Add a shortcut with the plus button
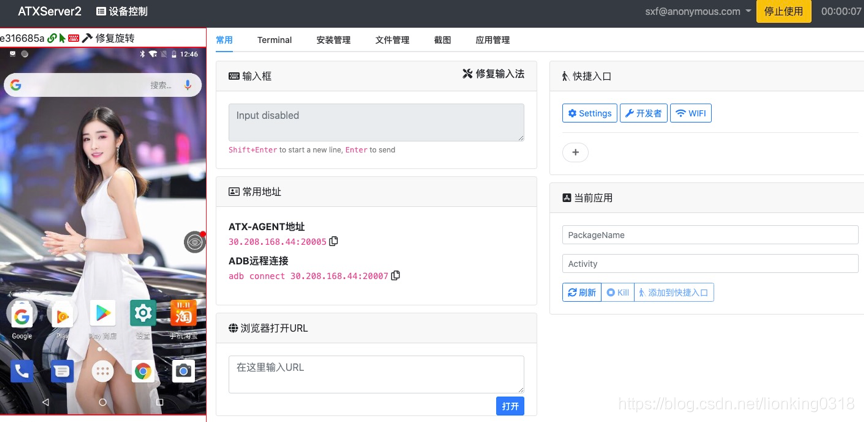Viewport: 864px width, 422px height. [575, 153]
